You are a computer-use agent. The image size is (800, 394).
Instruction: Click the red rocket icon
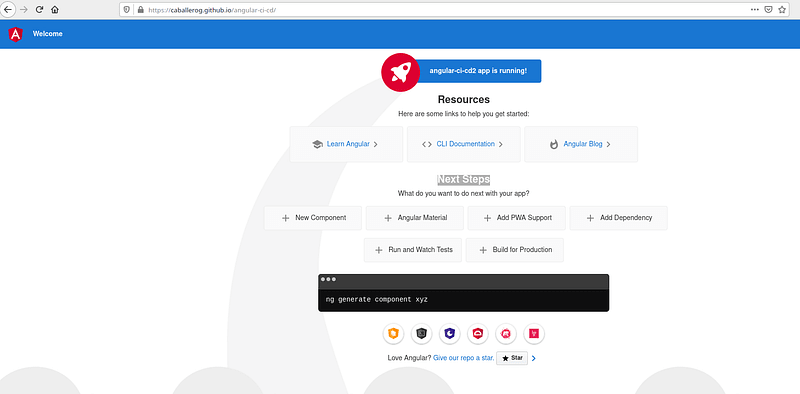click(x=400, y=72)
